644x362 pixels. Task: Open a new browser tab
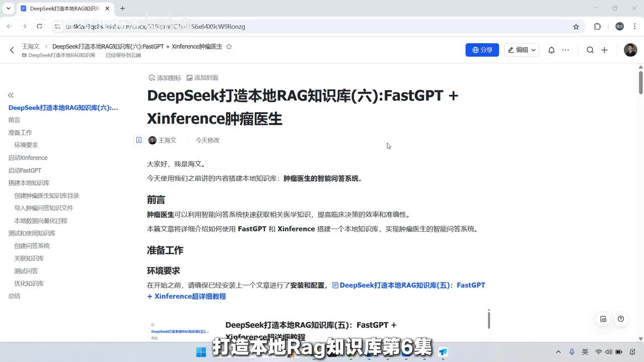(122, 9)
